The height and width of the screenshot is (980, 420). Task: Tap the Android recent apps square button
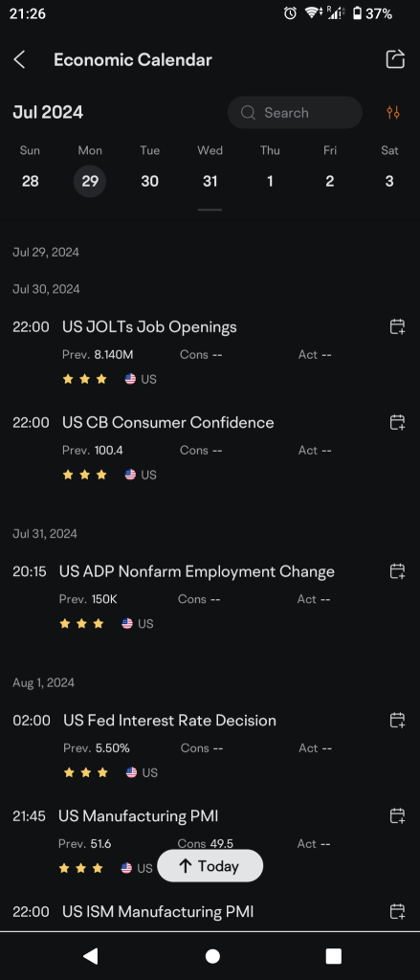(x=334, y=956)
